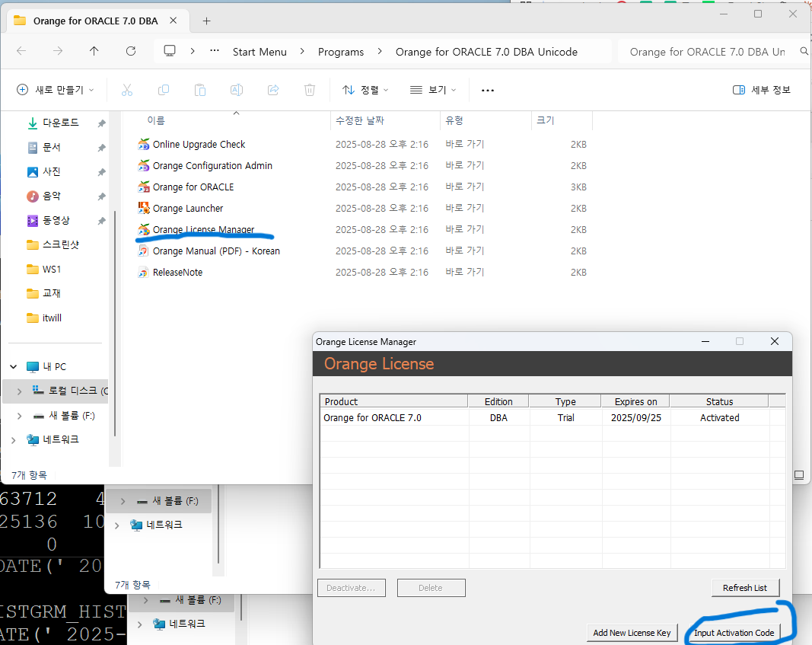Image resolution: width=812 pixels, height=645 pixels.
Task: Click the Refresh List button
Action: pyautogui.click(x=745, y=588)
